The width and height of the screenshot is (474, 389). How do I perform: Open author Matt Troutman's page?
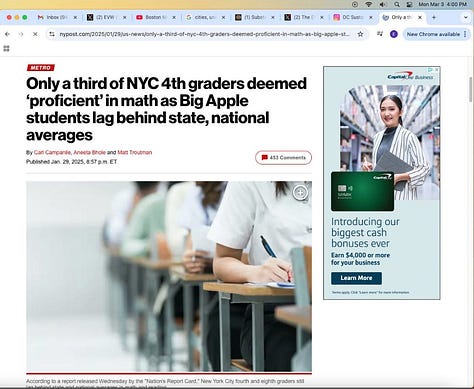135,152
